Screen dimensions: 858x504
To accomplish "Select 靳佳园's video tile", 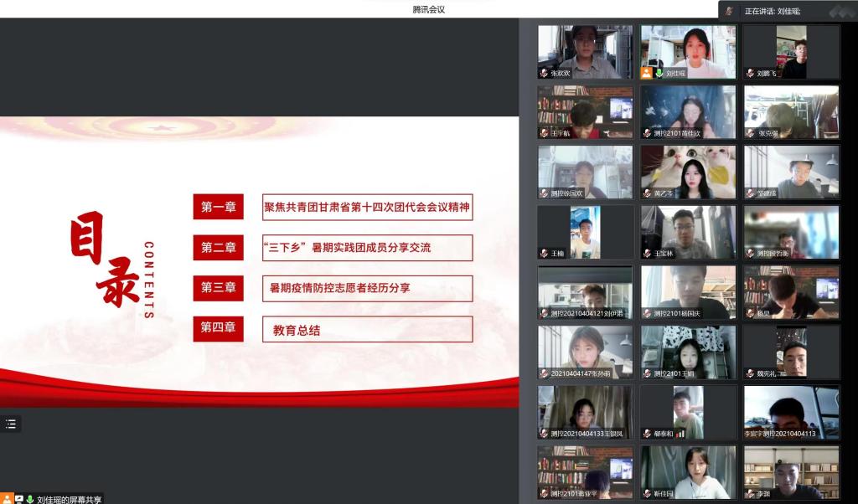I will 688,472.
